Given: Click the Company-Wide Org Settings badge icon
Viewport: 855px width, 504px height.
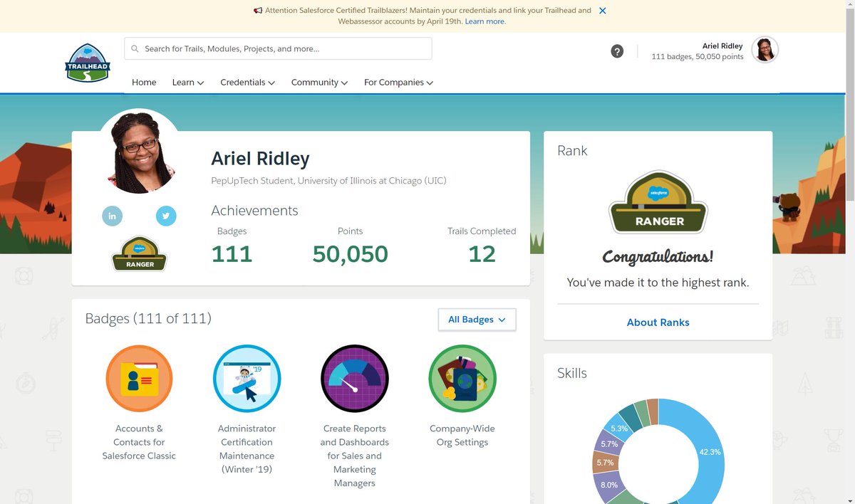Looking at the screenshot, I should [x=462, y=379].
